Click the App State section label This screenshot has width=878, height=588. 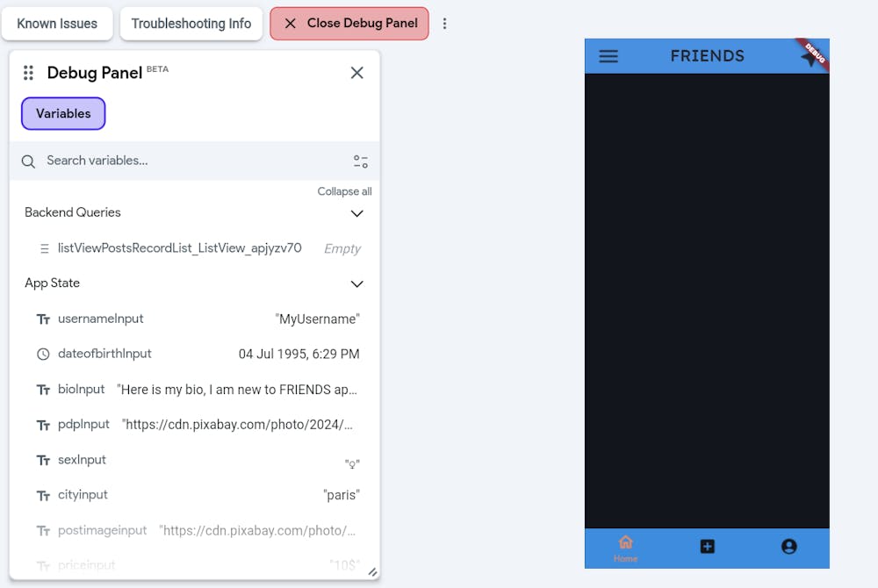[52, 283]
